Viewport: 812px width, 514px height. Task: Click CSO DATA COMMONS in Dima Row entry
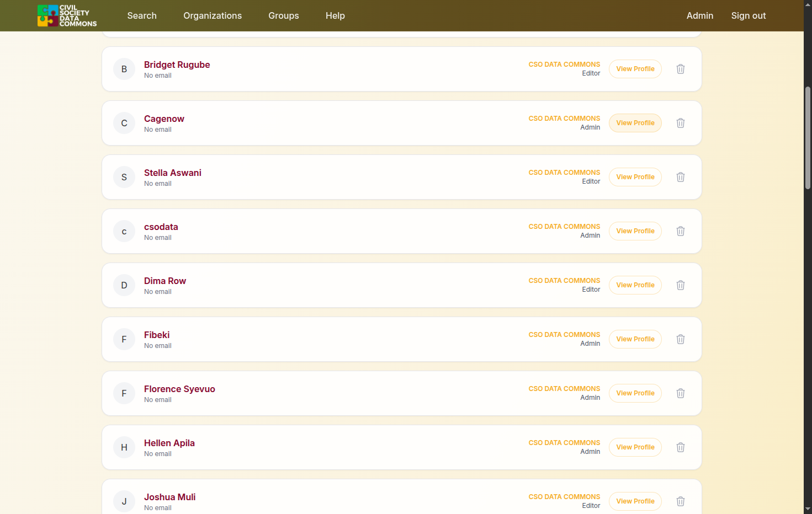click(564, 281)
